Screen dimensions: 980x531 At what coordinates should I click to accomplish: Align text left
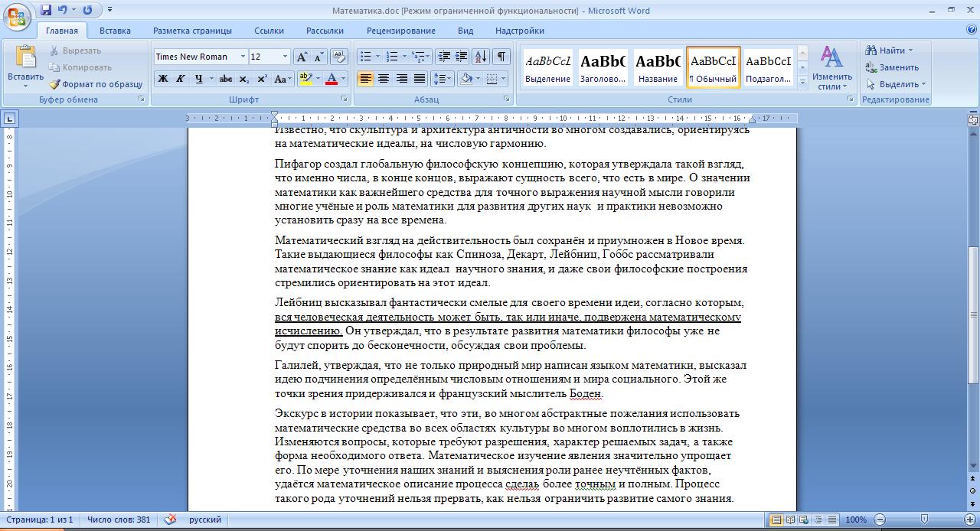[365, 79]
